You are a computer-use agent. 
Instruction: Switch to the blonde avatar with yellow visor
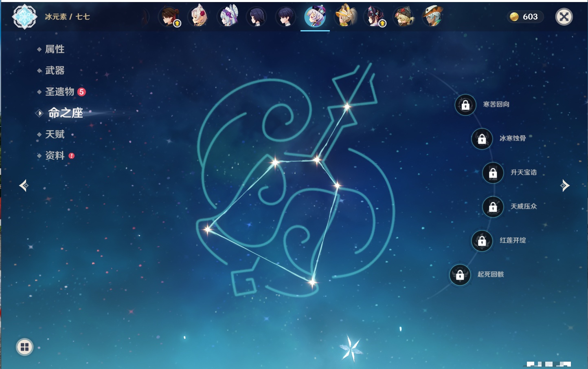click(x=345, y=17)
